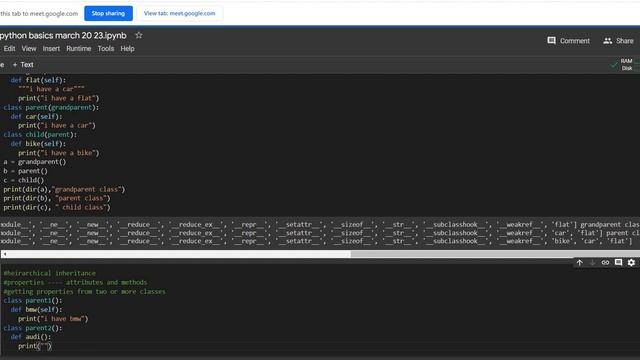Click the comment #getting properties from two or more classes
Image resolution: width=640 pixels, height=360 pixels.
pyautogui.click(x=84, y=291)
